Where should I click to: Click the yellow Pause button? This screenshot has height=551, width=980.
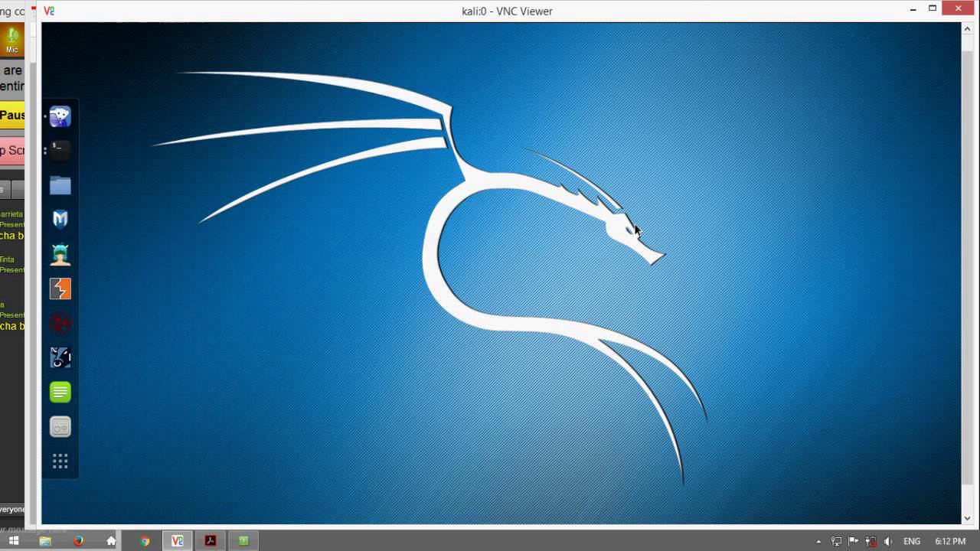[12, 115]
